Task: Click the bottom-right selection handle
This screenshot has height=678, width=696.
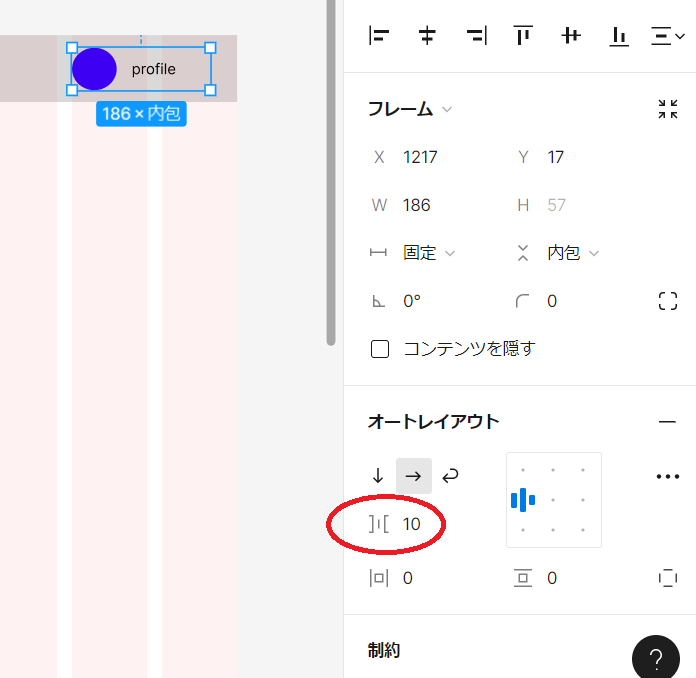Action: [x=210, y=90]
